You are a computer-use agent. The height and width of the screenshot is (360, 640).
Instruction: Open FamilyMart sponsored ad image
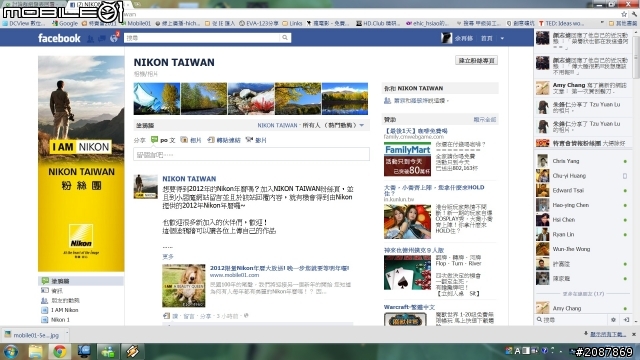coord(407,159)
